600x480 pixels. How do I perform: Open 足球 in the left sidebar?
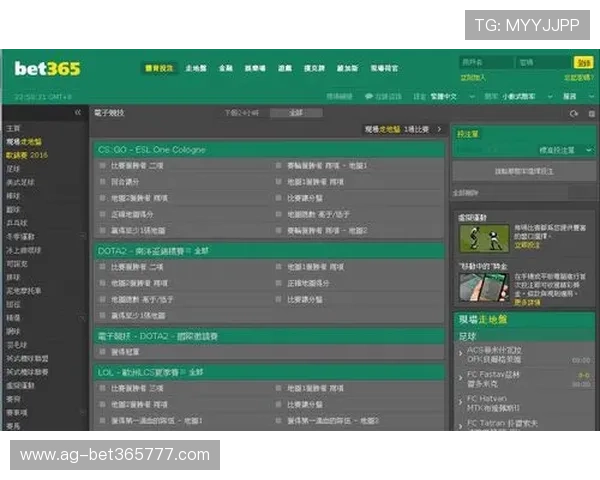(x=13, y=169)
